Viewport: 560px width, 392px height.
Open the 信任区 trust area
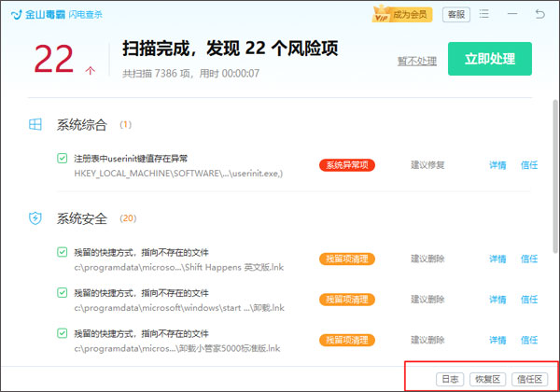point(529,379)
